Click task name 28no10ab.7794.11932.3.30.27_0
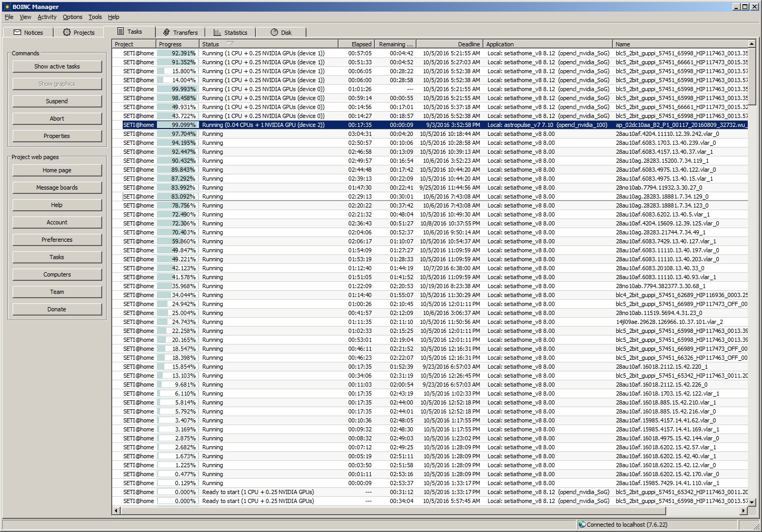Screen dimensions: 762x532 [x=659, y=188]
